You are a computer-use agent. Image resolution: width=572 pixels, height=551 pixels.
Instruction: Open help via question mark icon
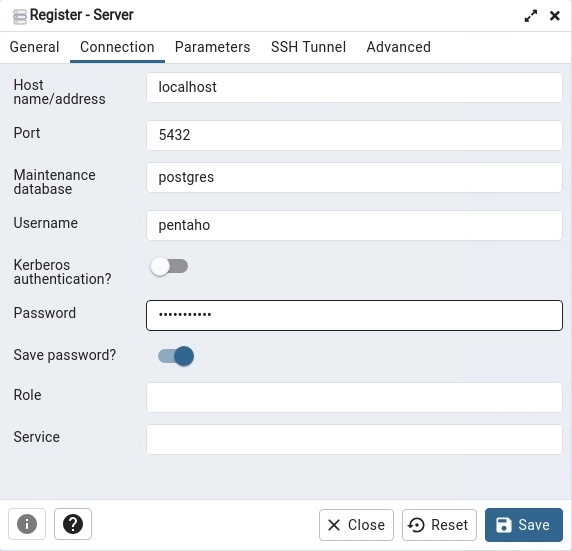coord(73,524)
